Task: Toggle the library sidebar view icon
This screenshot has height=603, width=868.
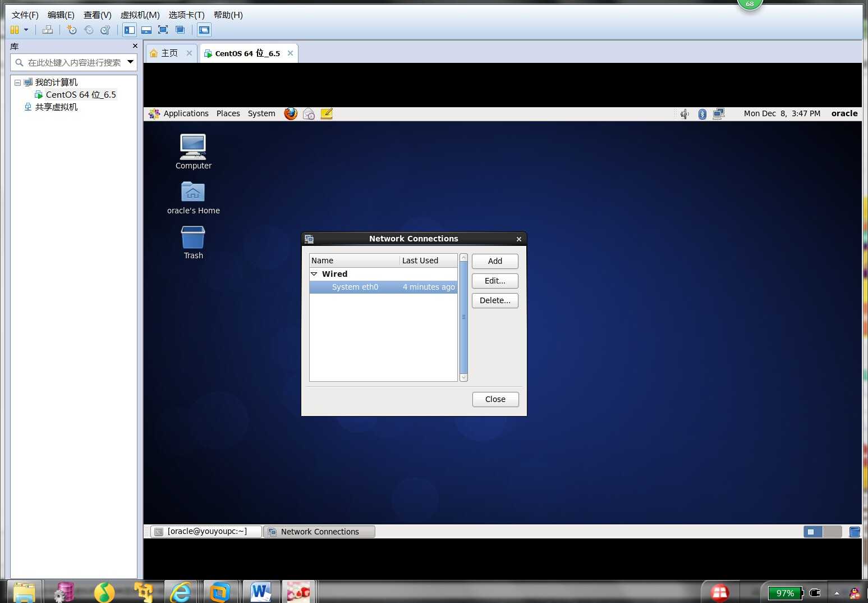Action: coord(130,30)
